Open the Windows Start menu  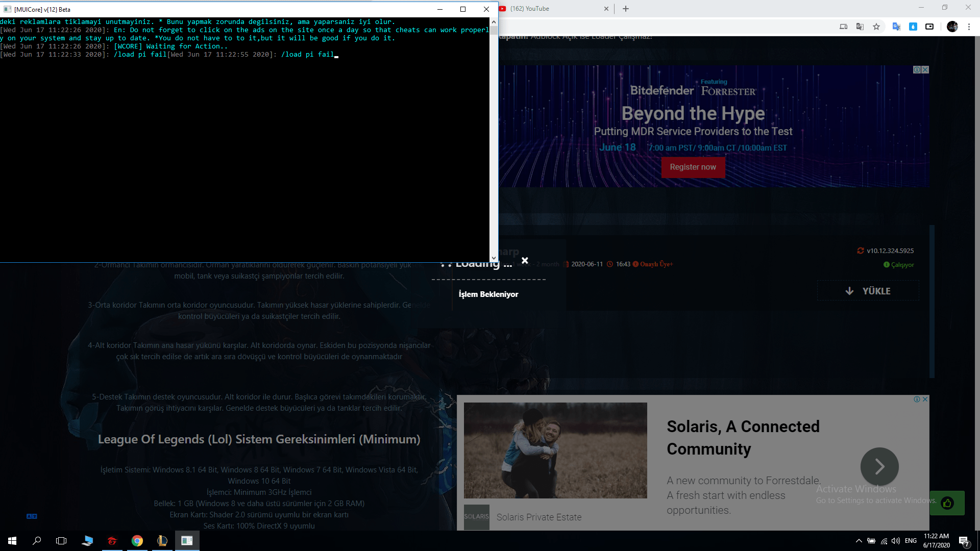click(12, 541)
